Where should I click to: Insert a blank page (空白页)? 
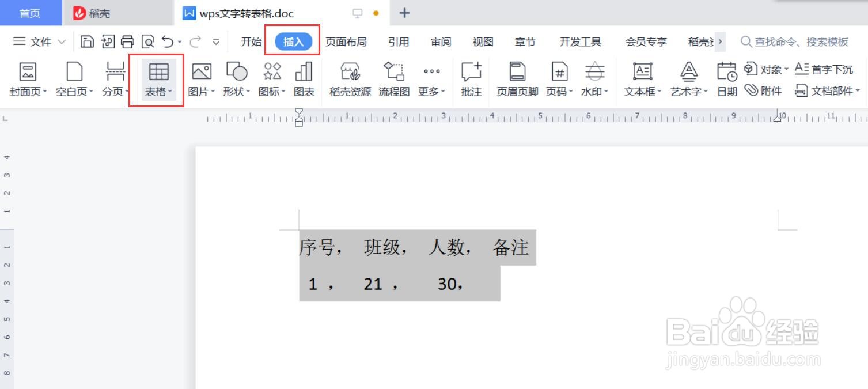(x=74, y=79)
